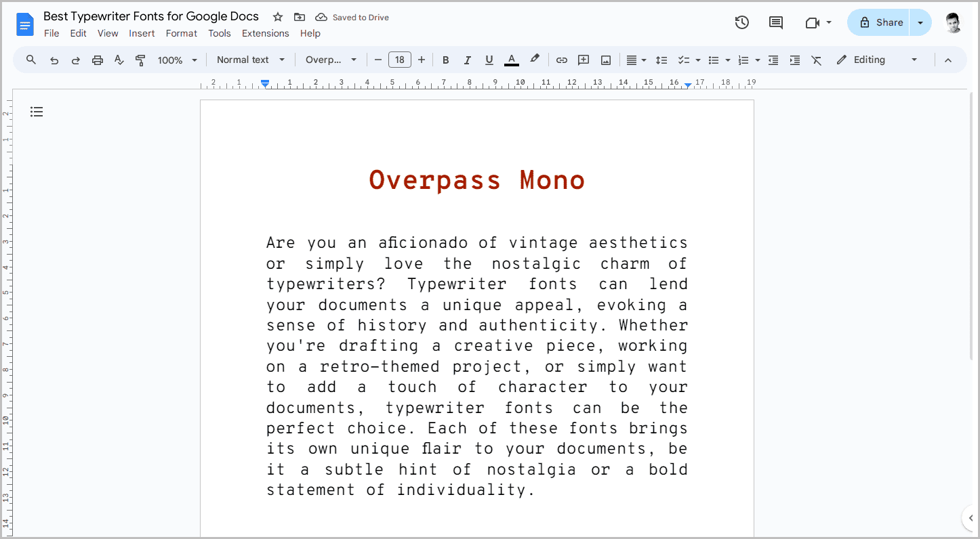
Task: Increase the font size
Action: [x=422, y=60]
